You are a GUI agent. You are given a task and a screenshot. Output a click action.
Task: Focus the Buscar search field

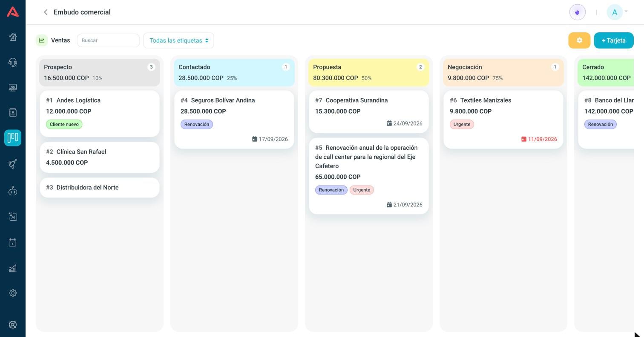pos(108,40)
